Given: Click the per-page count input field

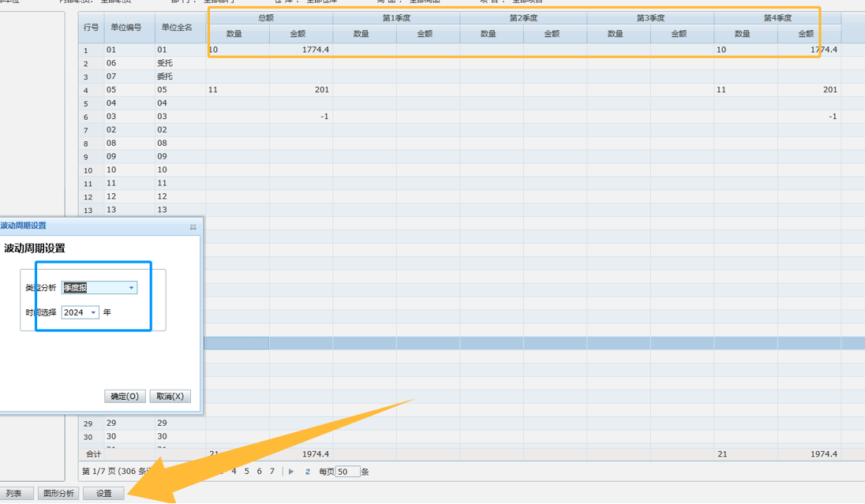Looking at the screenshot, I should 347,472.
